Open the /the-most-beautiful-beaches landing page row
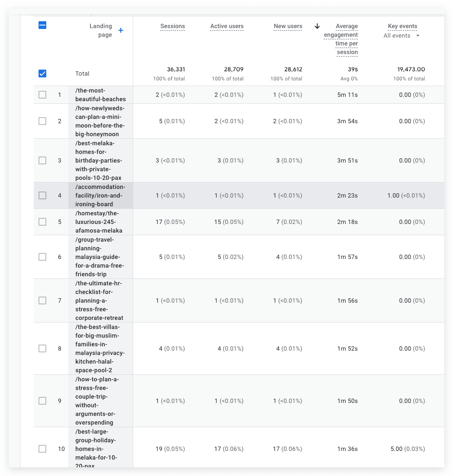This screenshot has width=453, height=476. [x=100, y=95]
